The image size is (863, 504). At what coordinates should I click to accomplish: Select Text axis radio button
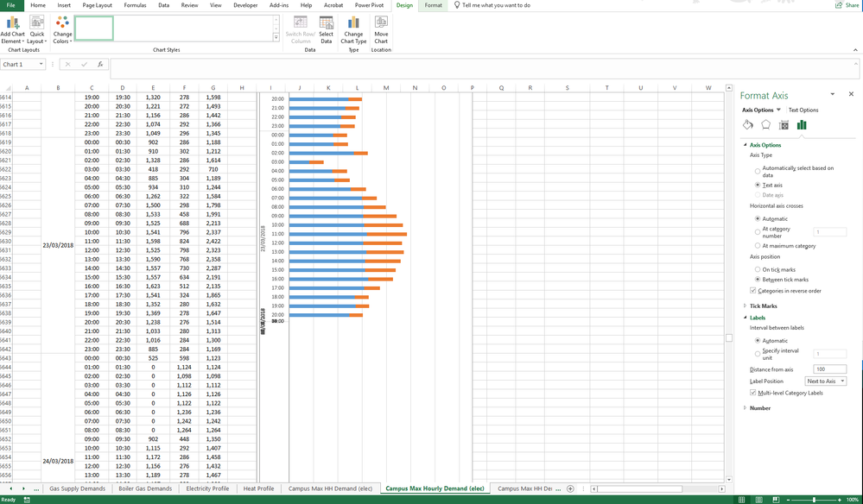click(x=758, y=186)
